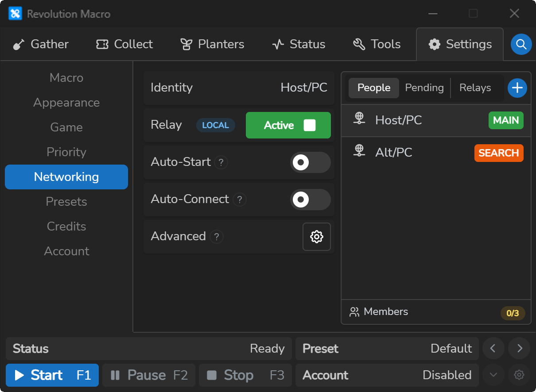Toggle the Auto-Start switch
536x392 pixels.
[x=311, y=162]
